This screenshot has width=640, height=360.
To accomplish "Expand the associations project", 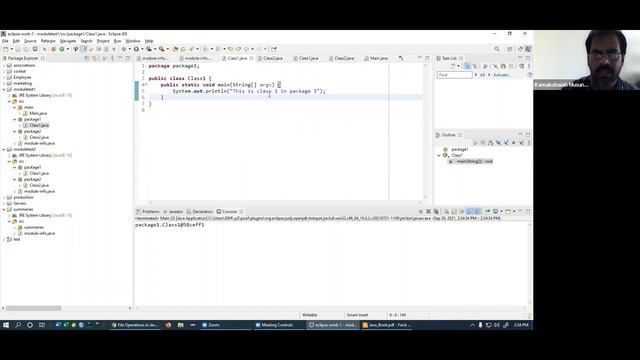I will (x=4, y=65).
